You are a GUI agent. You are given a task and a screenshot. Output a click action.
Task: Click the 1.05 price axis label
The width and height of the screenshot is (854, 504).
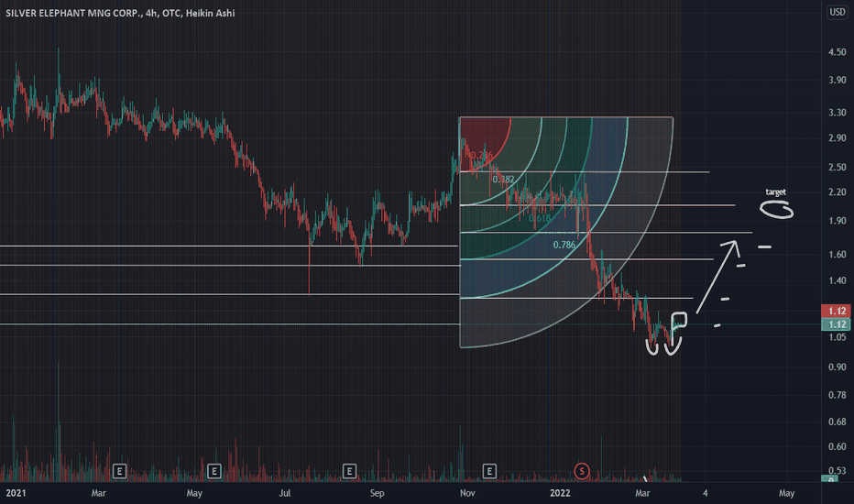coord(838,337)
